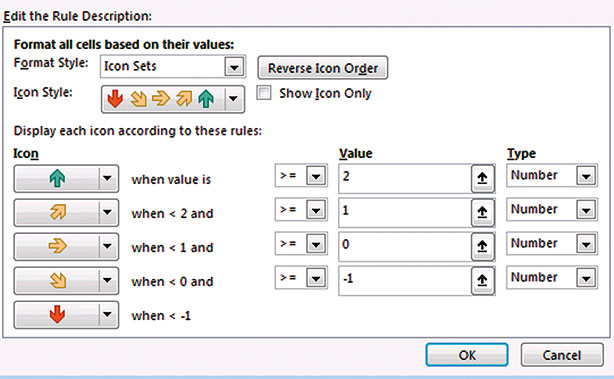Click the range selector icon for value 2
The height and width of the screenshot is (379, 614).
483,179
